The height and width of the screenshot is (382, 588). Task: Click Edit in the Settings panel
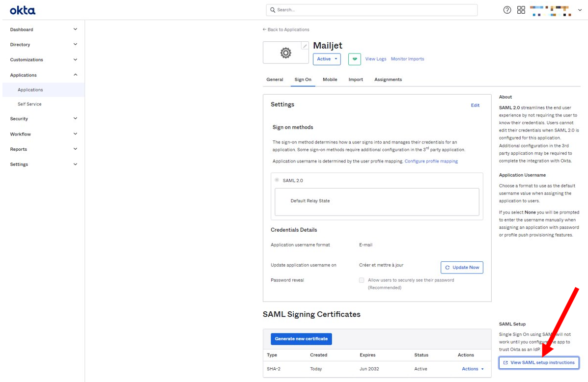[x=475, y=106]
